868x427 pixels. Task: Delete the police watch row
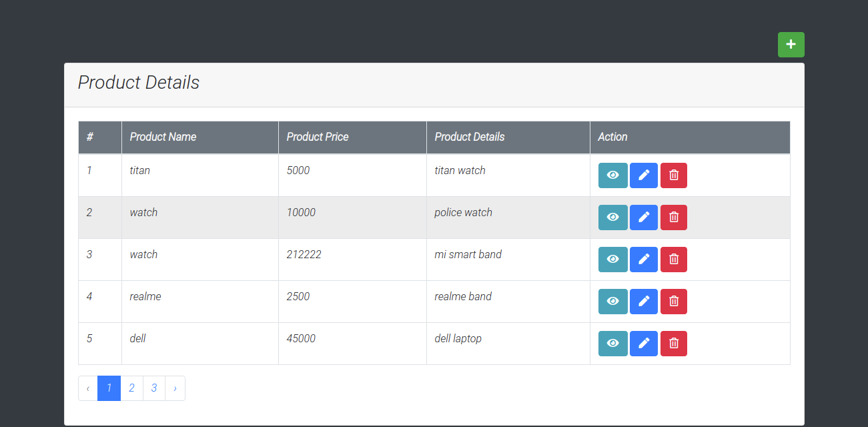pos(673,218)
